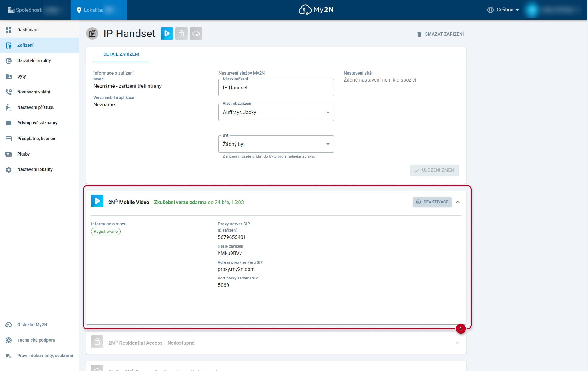Open the Vlastník zařízení dropdown
This screenshot has height=371, width=588.
276,112
